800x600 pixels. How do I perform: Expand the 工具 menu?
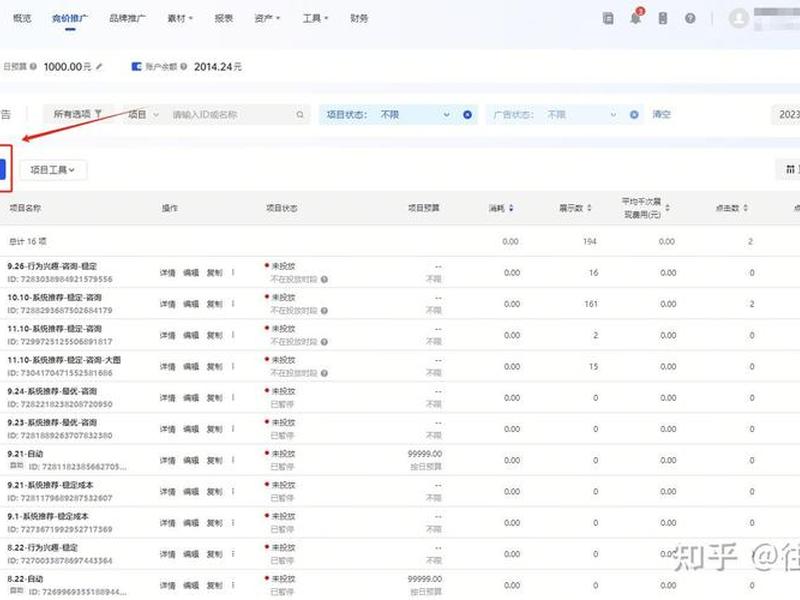[315, 18]
